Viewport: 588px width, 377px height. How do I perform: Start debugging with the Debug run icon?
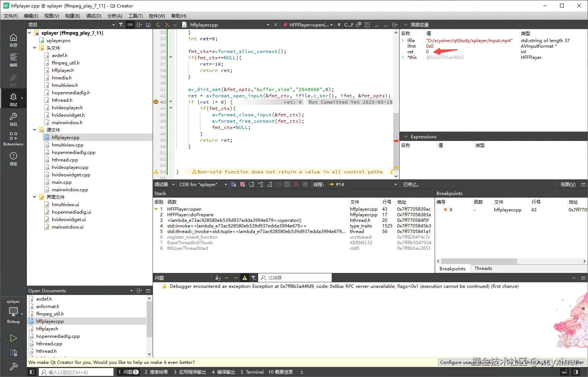[x=13, y=352]
